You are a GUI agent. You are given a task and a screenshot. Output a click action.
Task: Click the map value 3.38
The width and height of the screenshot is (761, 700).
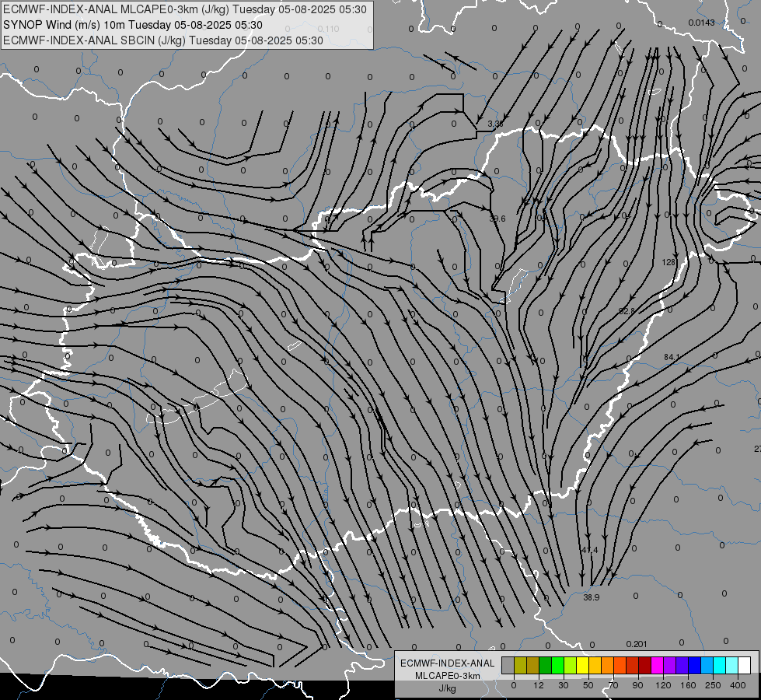(x=495, y=124)
